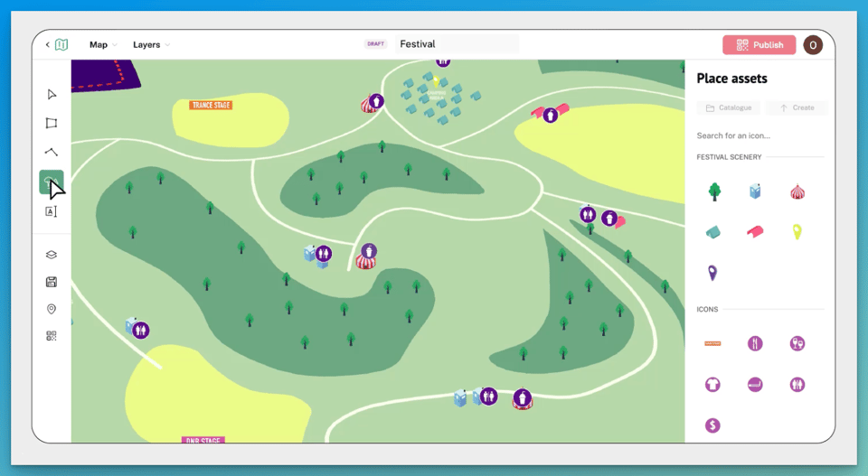
Task: Switch to the Catalogue tab
Action: (728, 107)
